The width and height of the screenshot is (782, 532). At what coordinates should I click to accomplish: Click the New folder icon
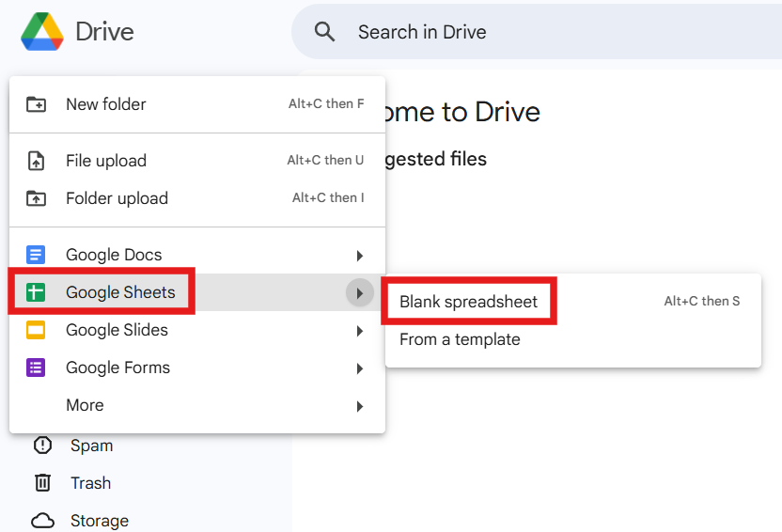(36, 104)
